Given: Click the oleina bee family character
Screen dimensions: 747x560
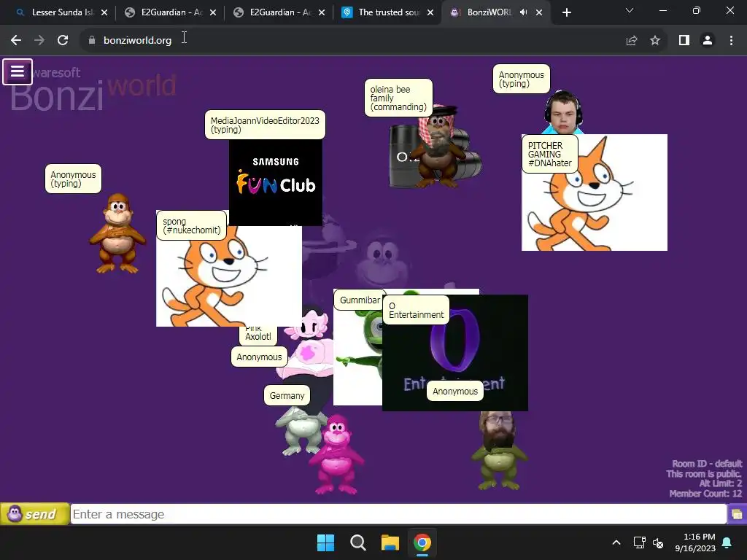Looking at the screenshot, I should pos(436,147).
